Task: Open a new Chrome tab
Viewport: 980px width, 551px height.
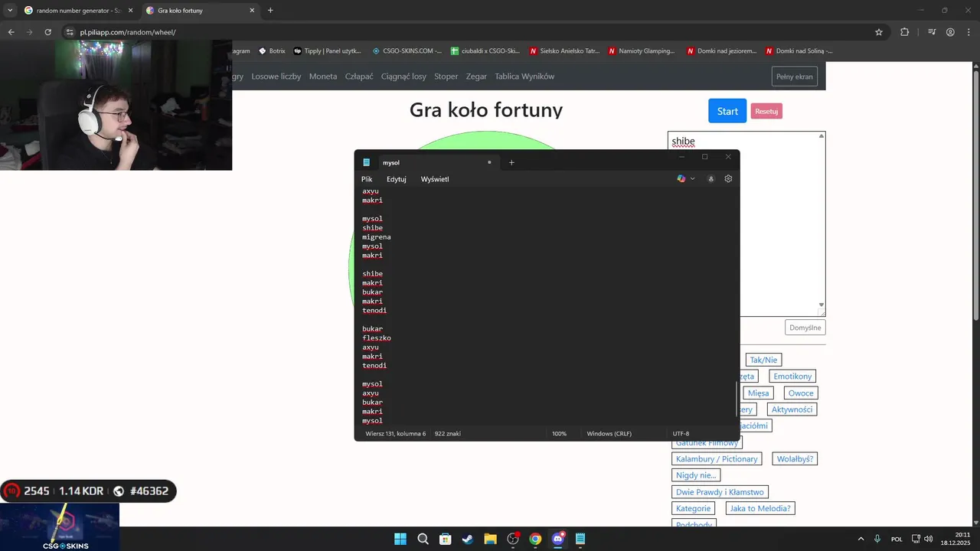Action: (x=270, y=11)
